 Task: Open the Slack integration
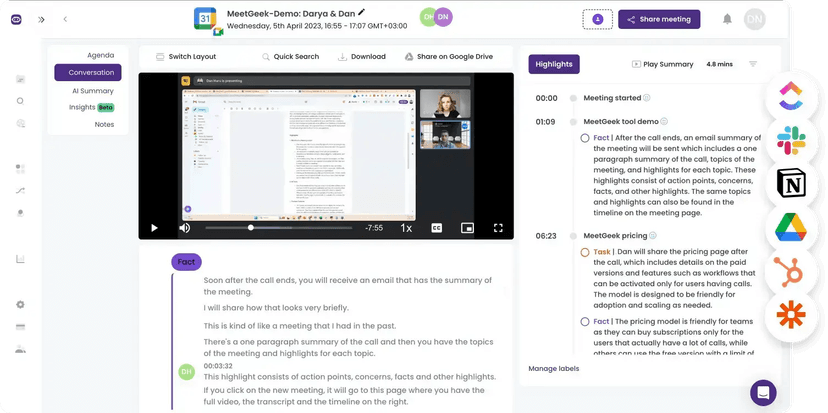[x=791, y=140]
